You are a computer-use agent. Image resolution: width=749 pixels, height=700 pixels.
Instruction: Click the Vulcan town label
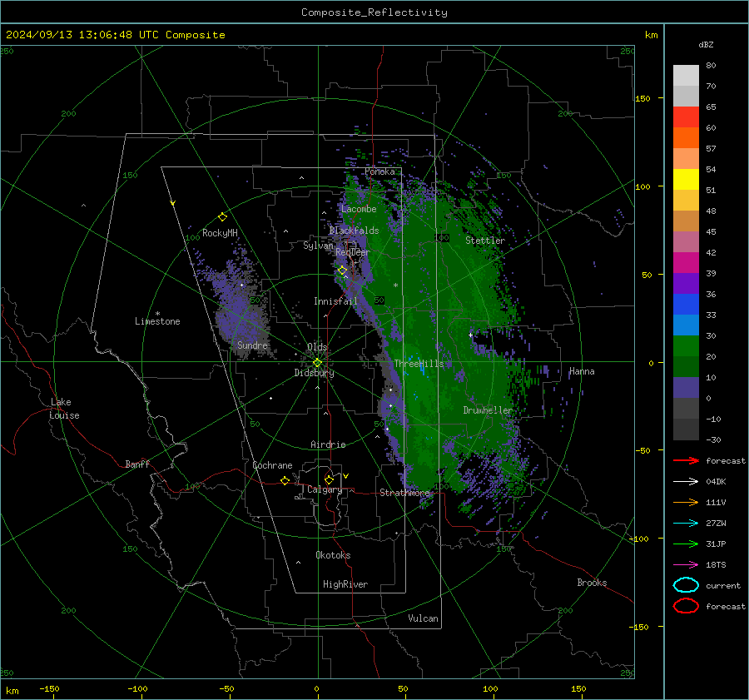pos(423,618)
